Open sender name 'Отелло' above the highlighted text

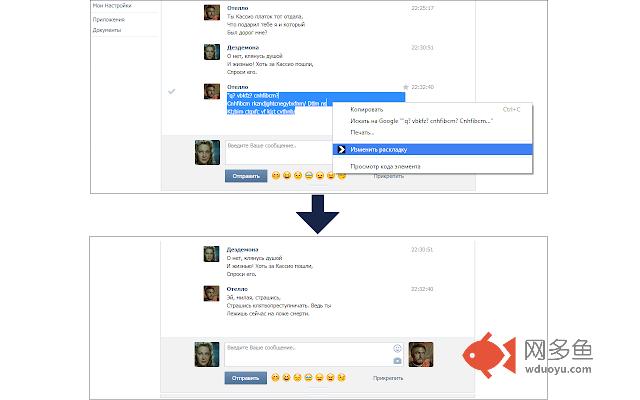tap(238, 87)
